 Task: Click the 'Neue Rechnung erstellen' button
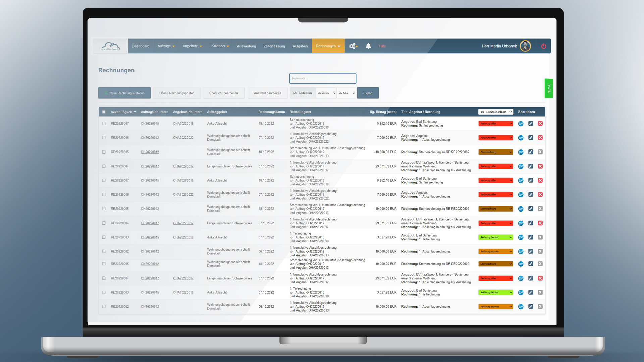[124, 93]
